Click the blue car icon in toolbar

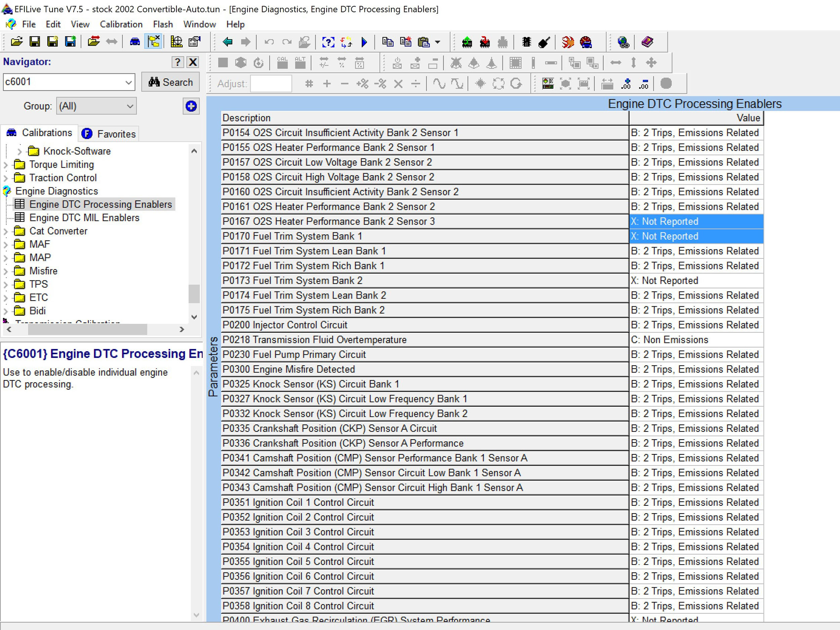point(135,41)
